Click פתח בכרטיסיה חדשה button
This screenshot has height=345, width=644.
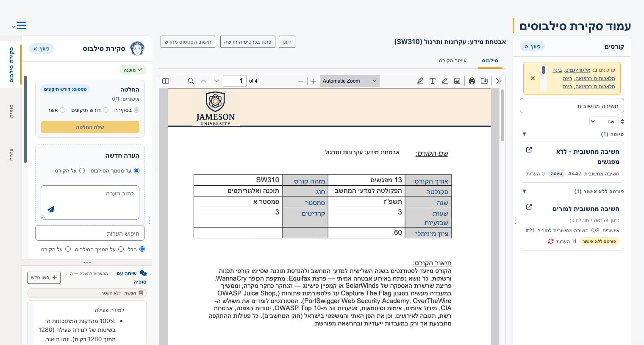pyautogui.click(x=248, y=42)
